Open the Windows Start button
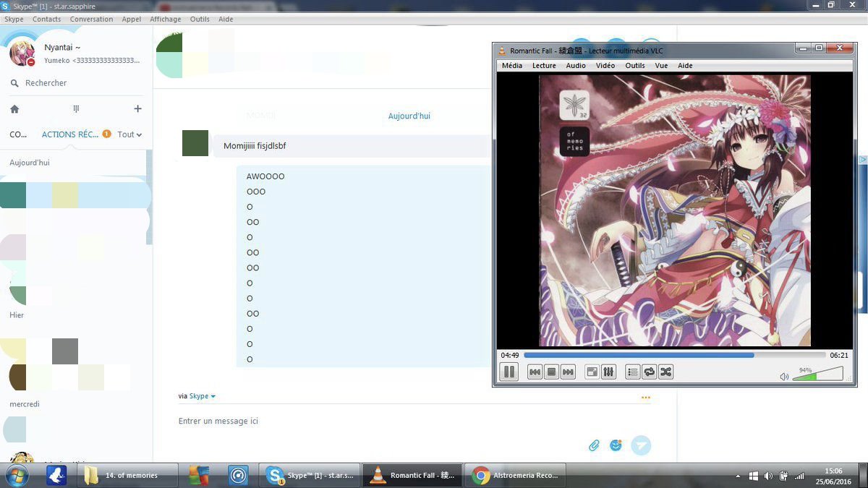This screenshot has width=868, height=488. (x=17, y=475)
